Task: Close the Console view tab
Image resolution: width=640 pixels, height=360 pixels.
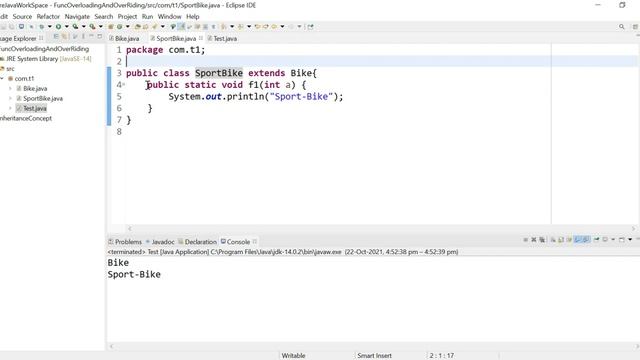Action: [255, 241]
